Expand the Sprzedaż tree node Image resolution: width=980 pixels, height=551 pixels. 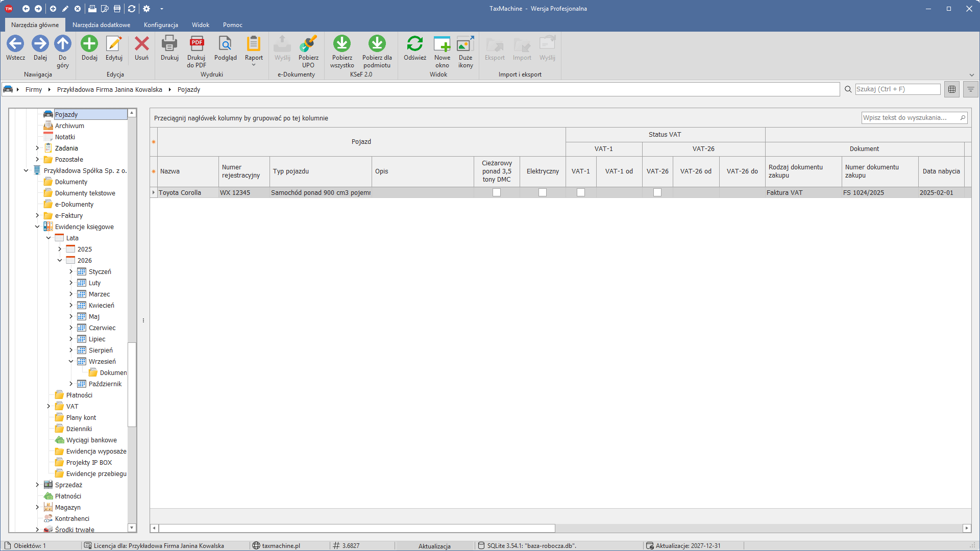tap(37, 485)
